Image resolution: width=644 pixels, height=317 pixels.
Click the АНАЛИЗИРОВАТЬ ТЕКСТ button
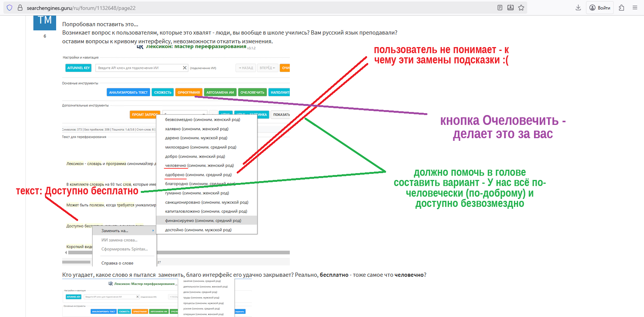click(x=128, y=92)
